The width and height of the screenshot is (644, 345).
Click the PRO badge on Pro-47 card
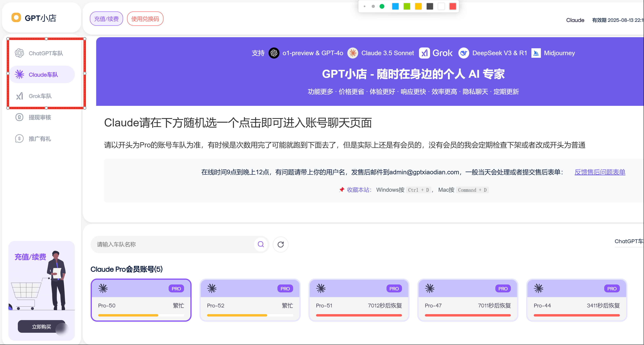pyautogui.click(x=503, y=289)
